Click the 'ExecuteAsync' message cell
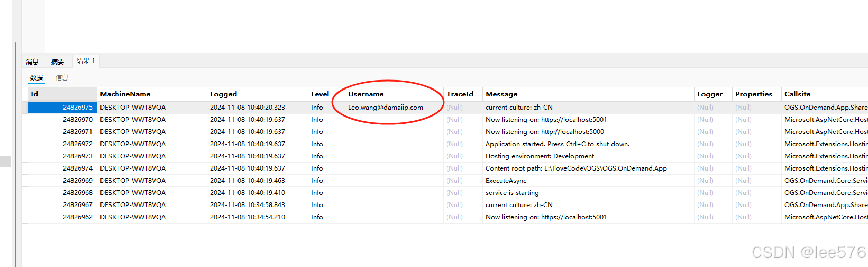This screenshot has height=267, width=868. [588, 181]
